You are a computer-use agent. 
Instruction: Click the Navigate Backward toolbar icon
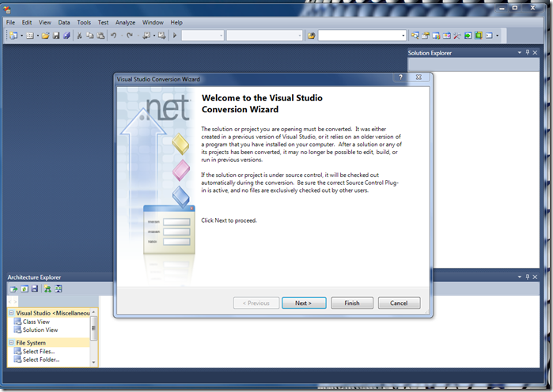click(146, 36)
